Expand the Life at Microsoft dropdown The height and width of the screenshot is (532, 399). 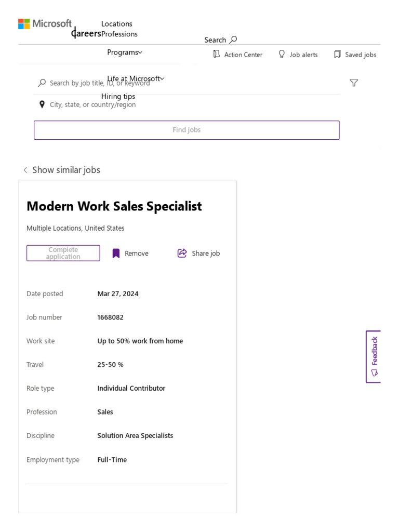(x=136, y=78)
